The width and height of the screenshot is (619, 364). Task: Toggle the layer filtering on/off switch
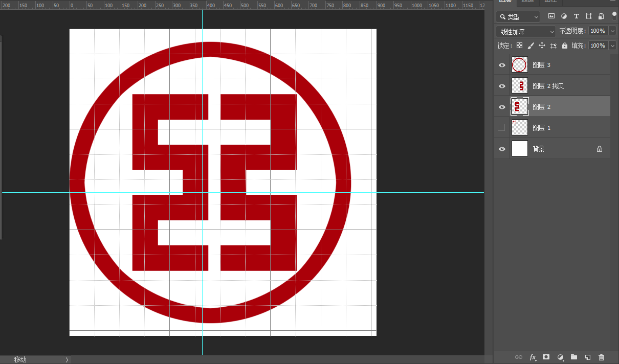pyautogui.click(x=614, y=15)
